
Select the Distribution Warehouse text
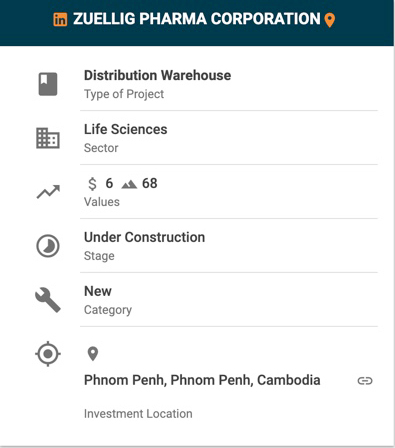point(157,75)
